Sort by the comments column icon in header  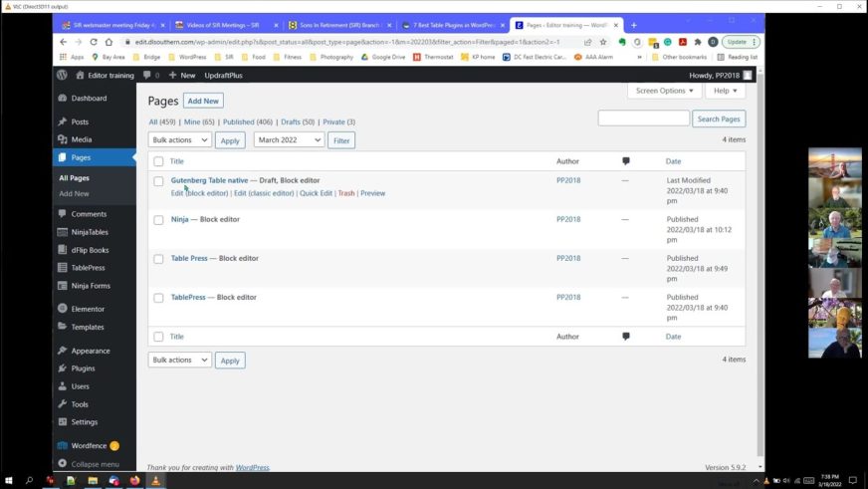pos(625,161)
